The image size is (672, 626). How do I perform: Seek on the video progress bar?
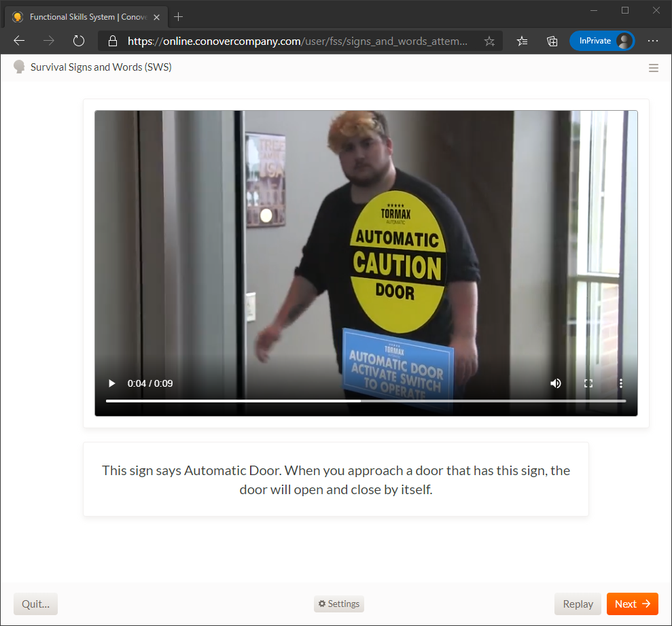click(x=366, y=401)
